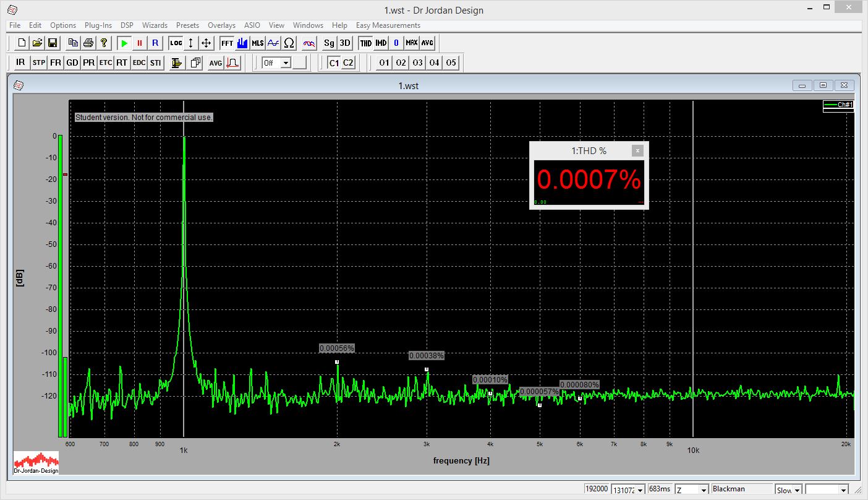Toggle the THD display button
The height and width of the screenshot is (500, 868).
(366, 43)
